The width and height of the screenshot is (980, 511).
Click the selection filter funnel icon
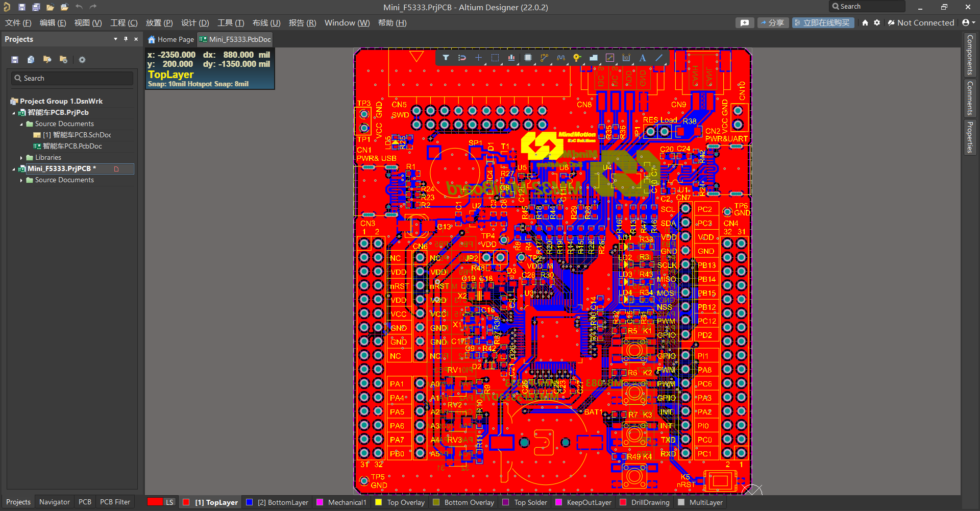446,58
